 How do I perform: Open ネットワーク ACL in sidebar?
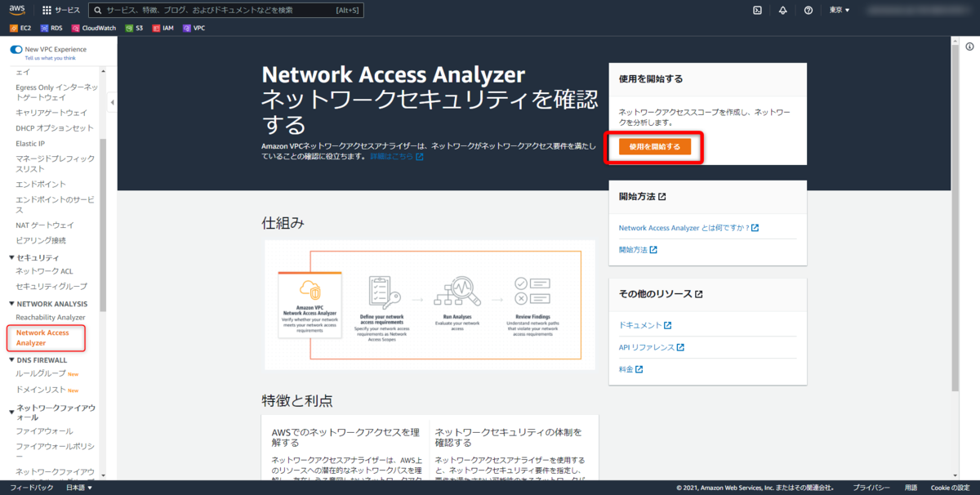[x=44, y=271]
